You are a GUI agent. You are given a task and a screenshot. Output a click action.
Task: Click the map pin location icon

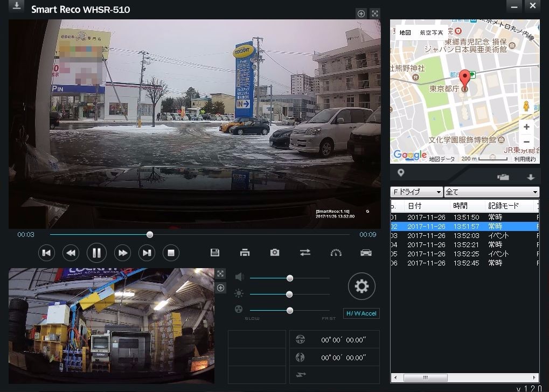pyautogui.click(x=401, y=173)
